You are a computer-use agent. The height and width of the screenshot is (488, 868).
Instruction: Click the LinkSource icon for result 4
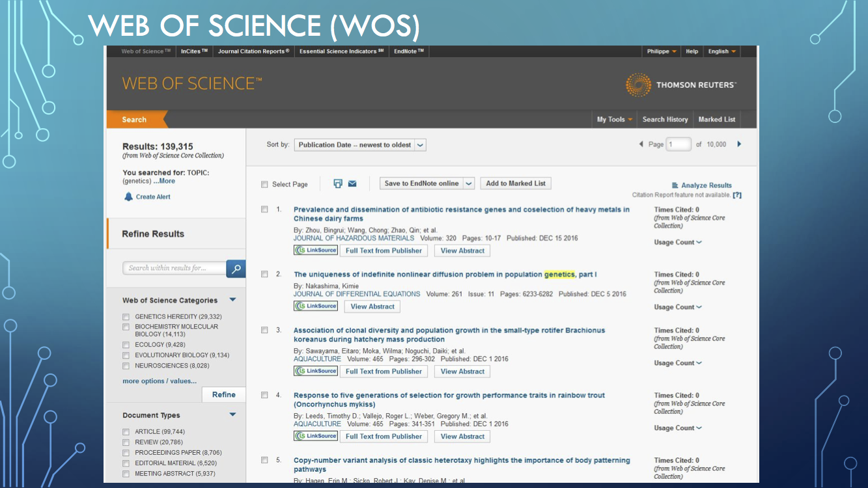tap(316, 436)
